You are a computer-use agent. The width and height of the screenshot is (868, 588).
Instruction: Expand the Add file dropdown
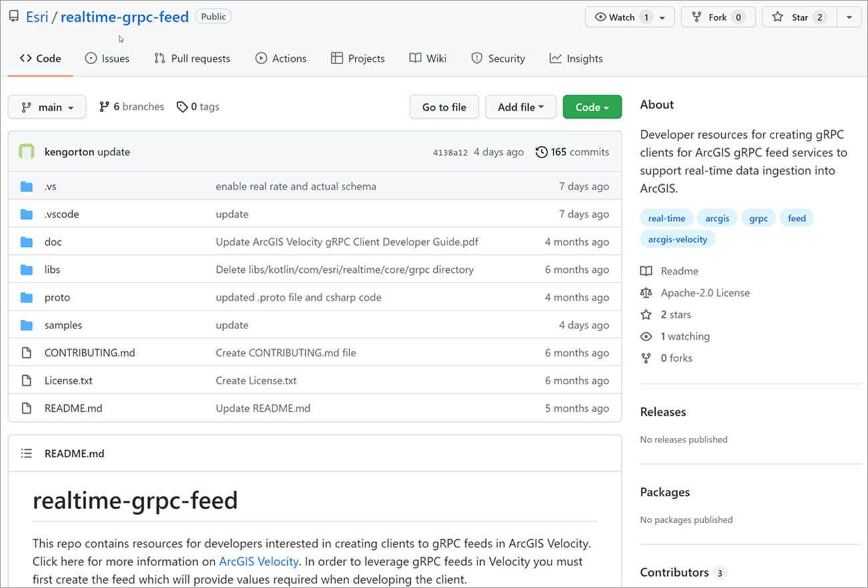tap(520, 106)
